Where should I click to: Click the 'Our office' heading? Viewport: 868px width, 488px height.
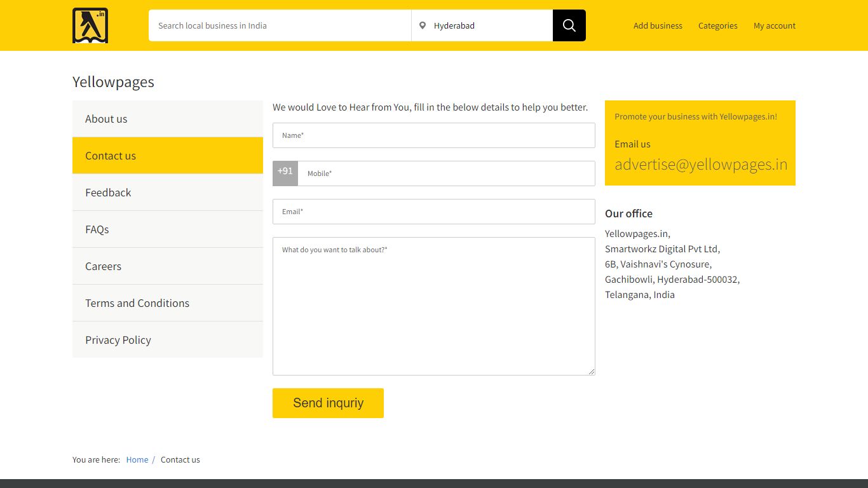point(628,213)
